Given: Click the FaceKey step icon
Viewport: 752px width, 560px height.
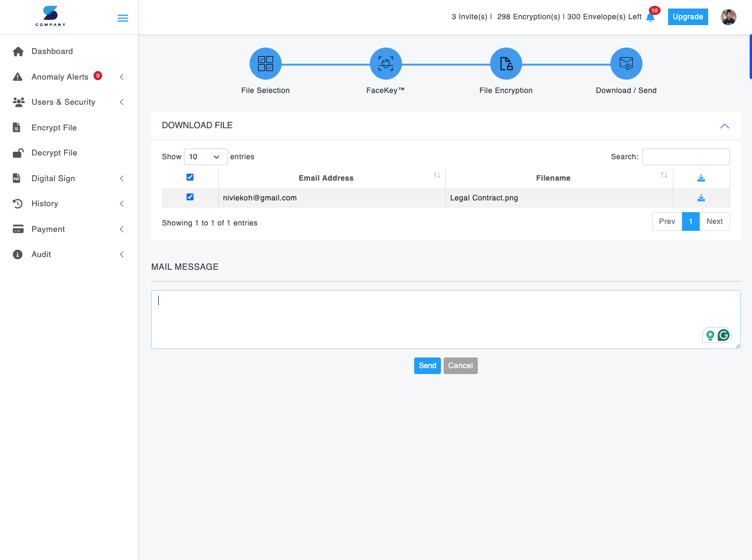Looking at the screenshot, I should pyautogui.click(x=386, y=64).
